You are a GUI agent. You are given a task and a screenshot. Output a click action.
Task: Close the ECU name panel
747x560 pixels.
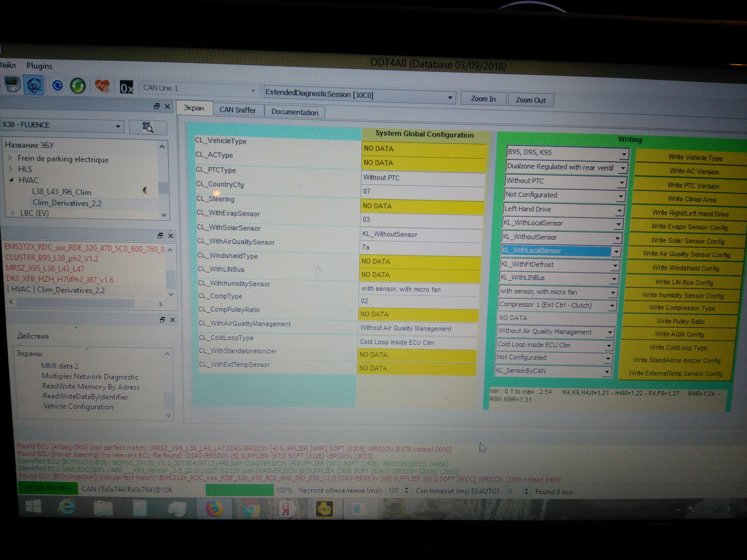point(167,107)
